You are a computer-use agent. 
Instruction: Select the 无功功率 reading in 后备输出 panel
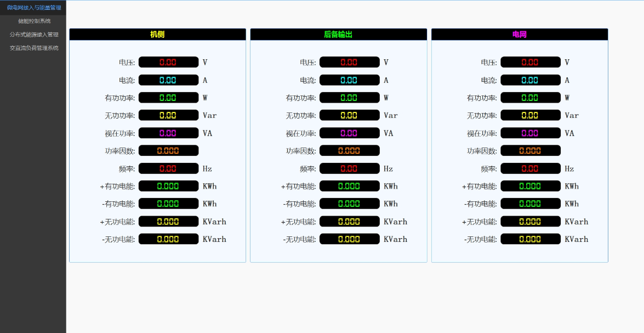(x=349, y=115)
